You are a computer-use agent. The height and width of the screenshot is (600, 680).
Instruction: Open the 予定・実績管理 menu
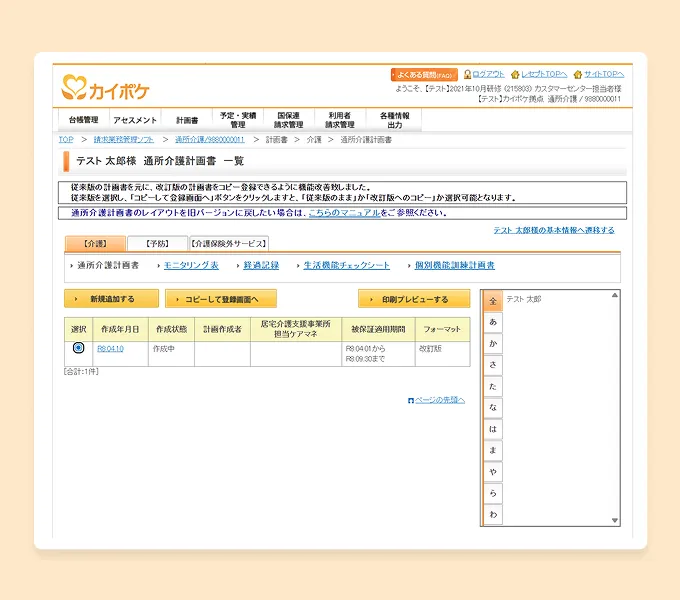click(238, 120)
